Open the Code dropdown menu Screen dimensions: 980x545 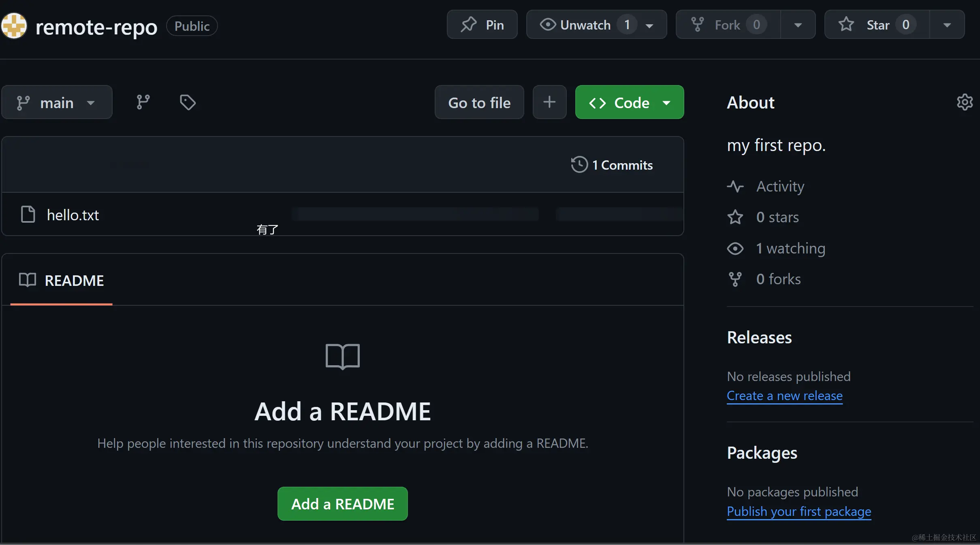pyautogui.click(x=629, y=102)
